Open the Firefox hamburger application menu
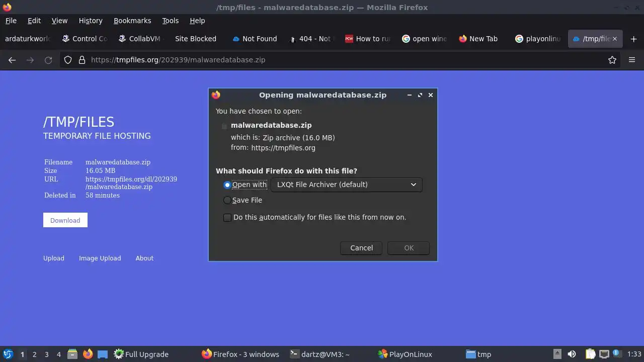644x362 pixels. pyautogui.click(x=632, y=60)
